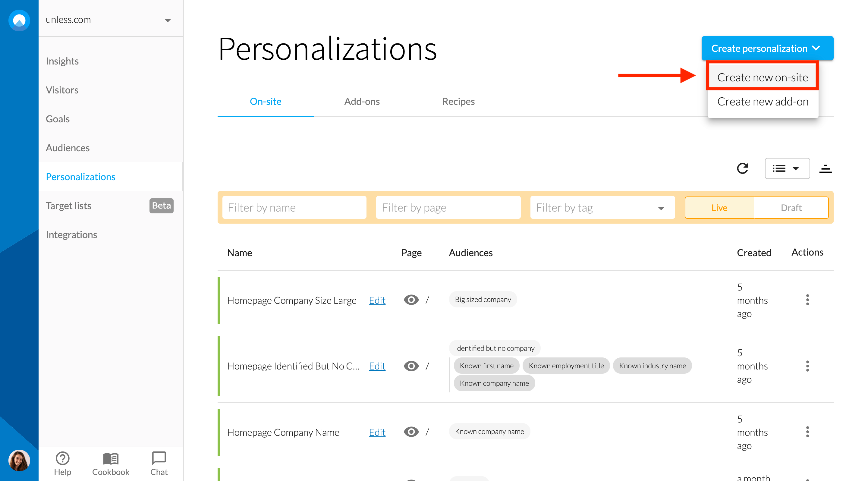Click the Unless logo icon
This screenshot has width=868, height=481.
tap(19, 20)
